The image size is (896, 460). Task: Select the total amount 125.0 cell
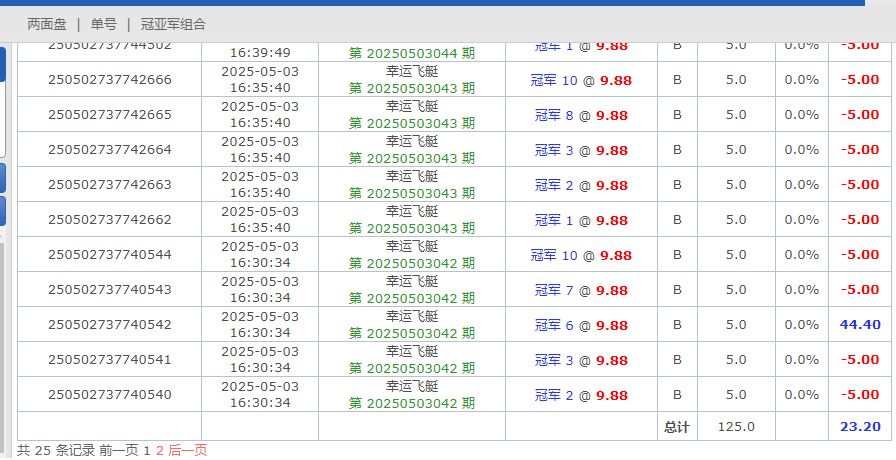[x=736, y=427]
